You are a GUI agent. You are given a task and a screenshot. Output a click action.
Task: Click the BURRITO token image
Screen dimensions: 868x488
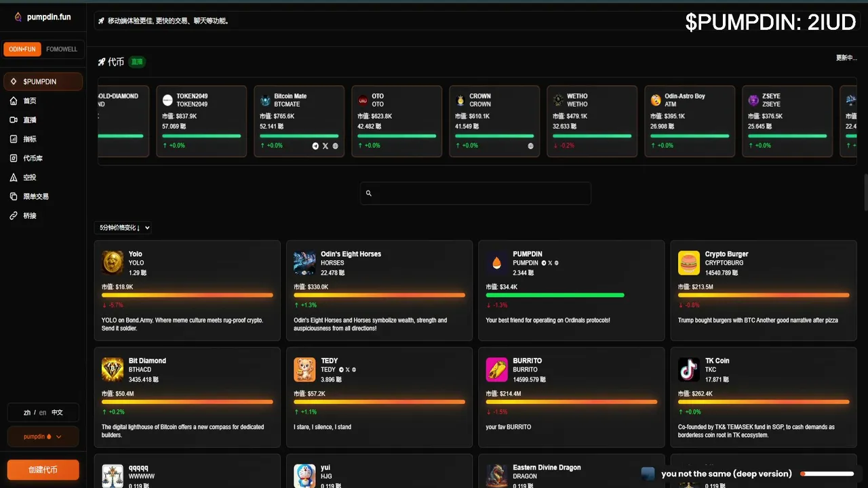point(497,369)
